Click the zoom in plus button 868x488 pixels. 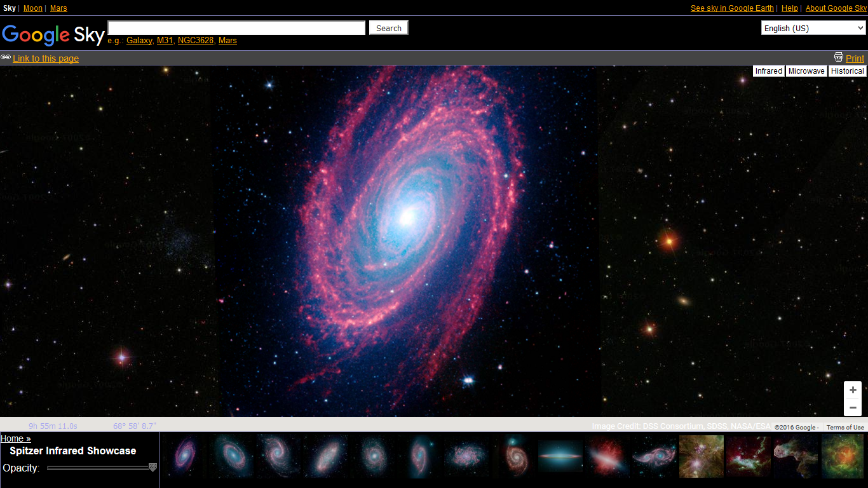pyautogui.click(x=853, y=390)
